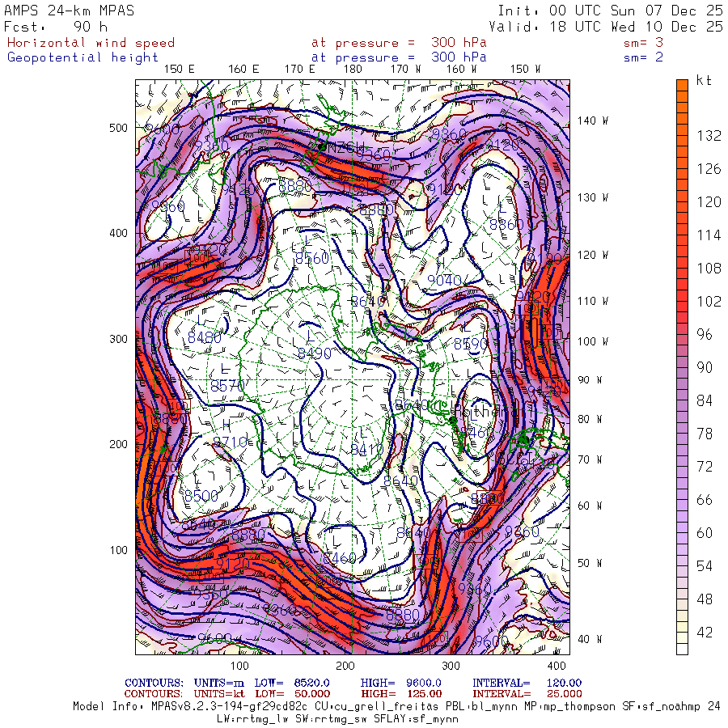Click the red colorbar segment beside 102
This screenshot has height=728, width=728.
[x=682, y=302]
